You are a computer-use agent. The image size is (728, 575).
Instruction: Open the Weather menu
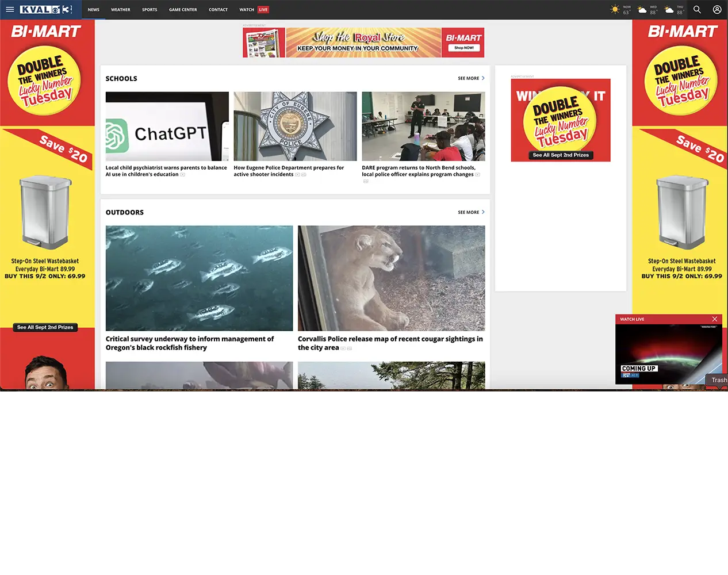tap(121, 10)
